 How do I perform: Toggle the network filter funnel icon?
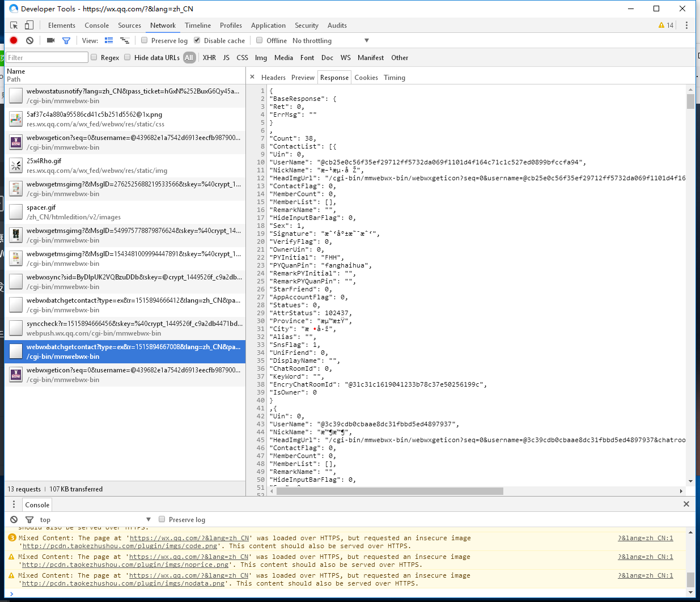click(x=66, y=41)
